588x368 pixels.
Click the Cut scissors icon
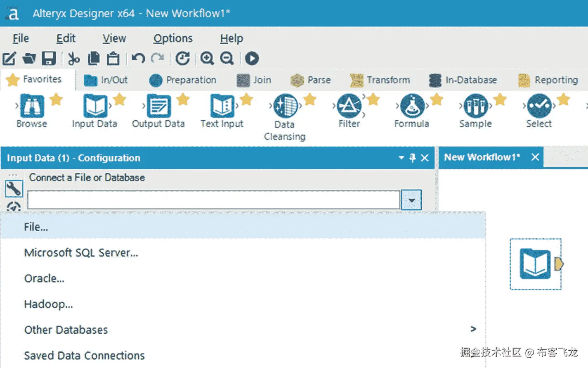click(73, 59)
